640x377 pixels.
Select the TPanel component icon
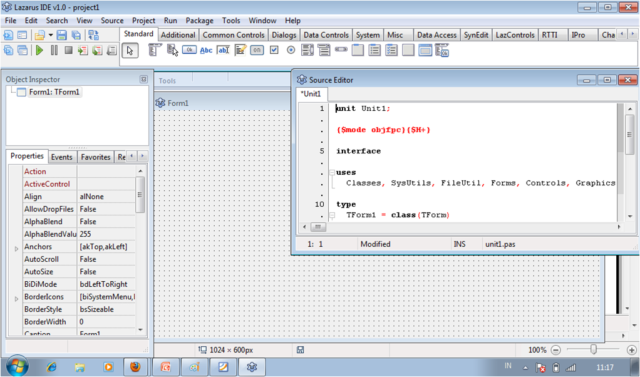pos(408,50)
